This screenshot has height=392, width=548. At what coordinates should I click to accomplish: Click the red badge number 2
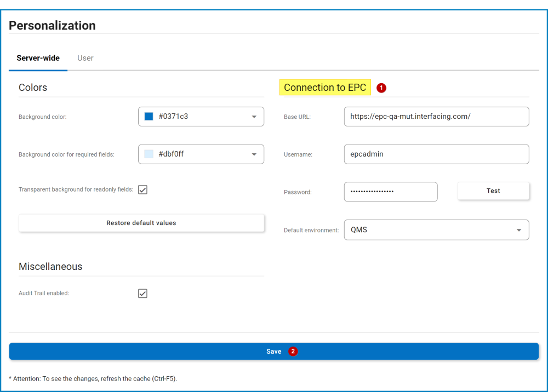click(293, 351)
